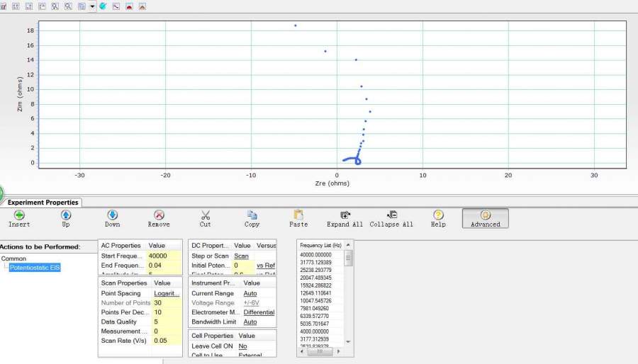The image size is (638, 364).
Task: Move the action up with Up icon
Action: (66, 215)
